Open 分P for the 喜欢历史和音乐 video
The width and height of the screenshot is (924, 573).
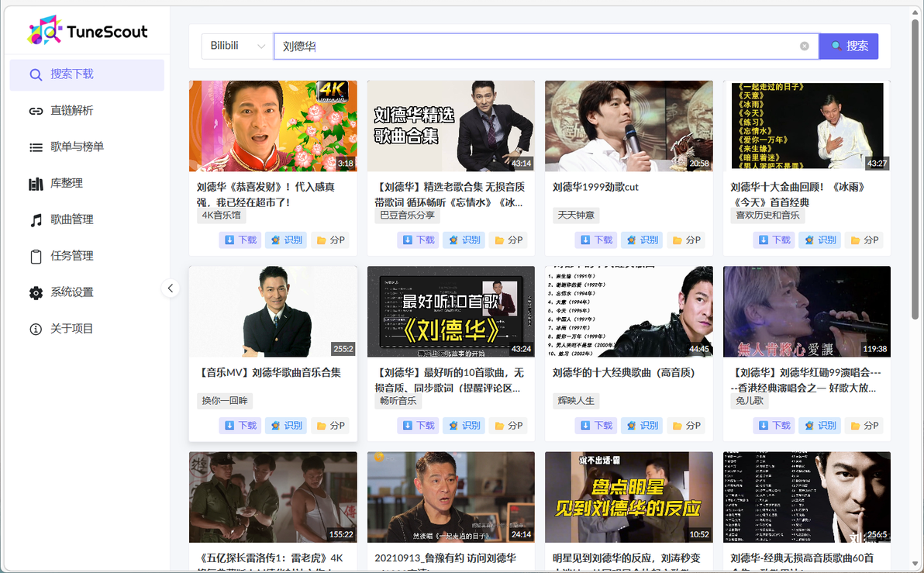(x=864, y=240)
